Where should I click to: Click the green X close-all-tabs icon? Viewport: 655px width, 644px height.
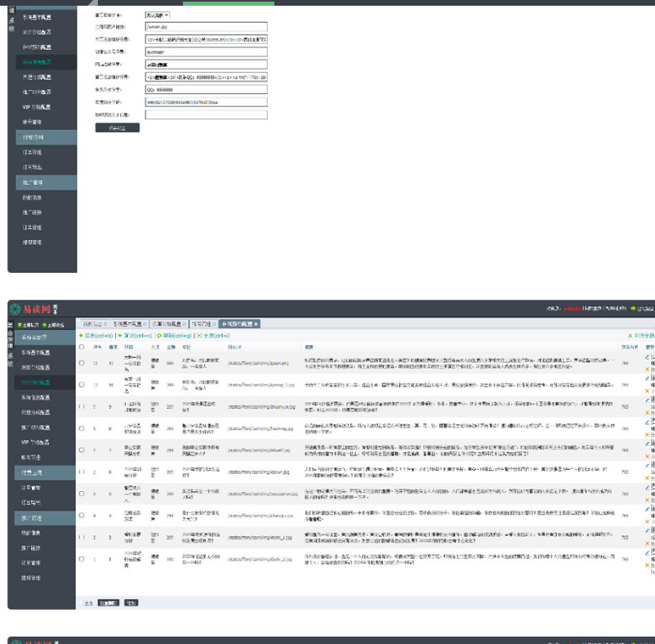pos(630,336)
